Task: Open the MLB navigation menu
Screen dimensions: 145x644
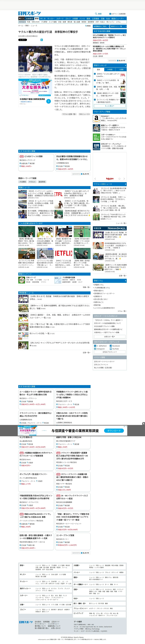Action: [43, 18]
